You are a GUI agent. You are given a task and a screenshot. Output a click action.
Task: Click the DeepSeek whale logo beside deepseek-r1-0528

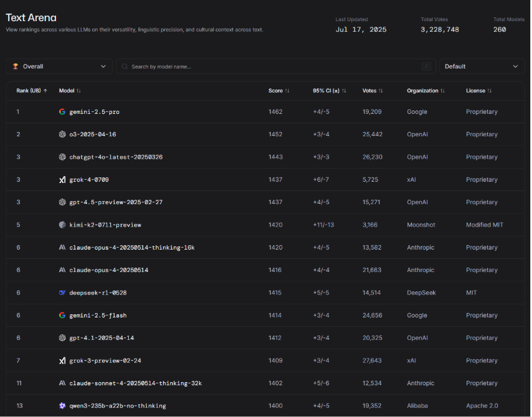click(x=62, y=293)
